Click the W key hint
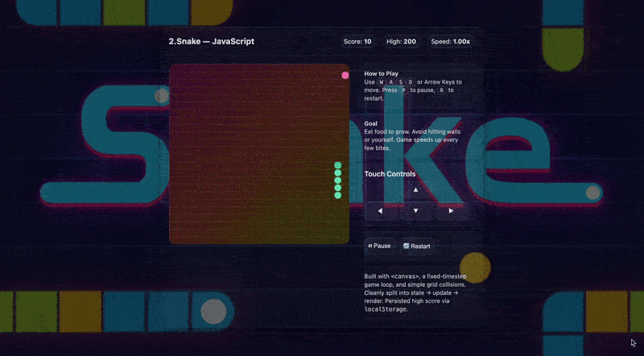The height and width of the screenshot is (356, 644). [382, 82]
